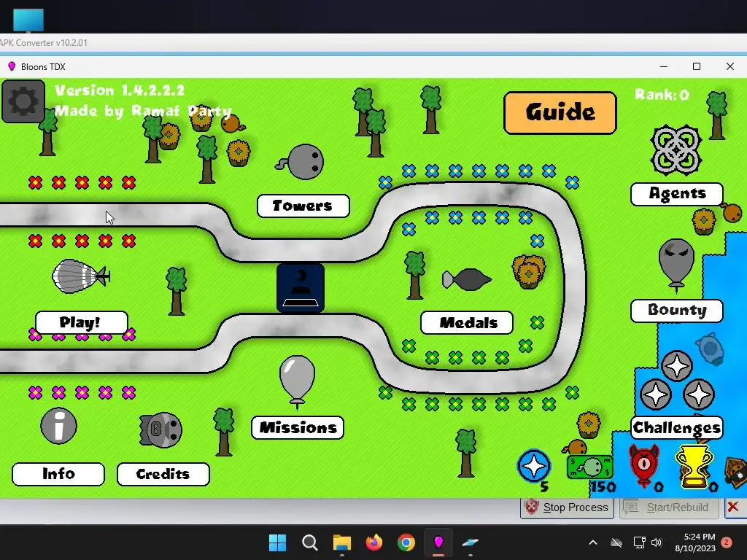Click the blue star token counter icon
Screen dimensions: 747x560
[534, 466]
